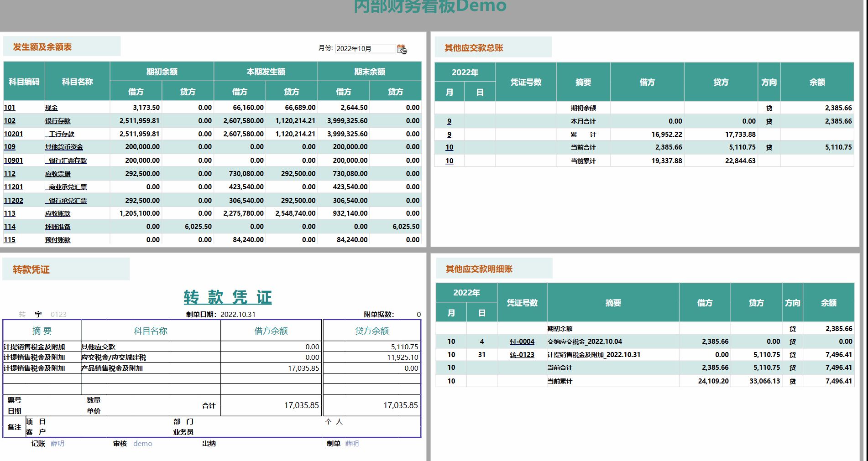This screenshot has height=461, width=868.
Task: Click the 审核 demo reviewer name
Action: pyautogui.click(x=142, y=444)
